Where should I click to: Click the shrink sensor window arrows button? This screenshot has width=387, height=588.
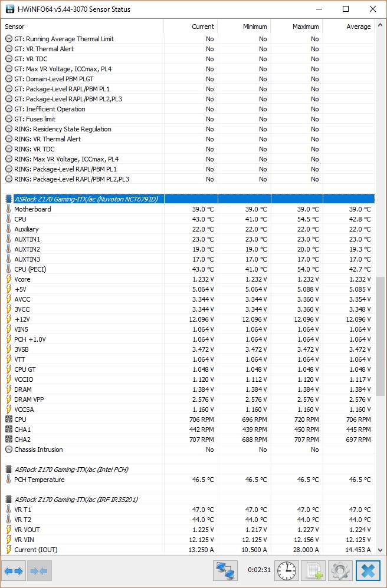[40, 571]
